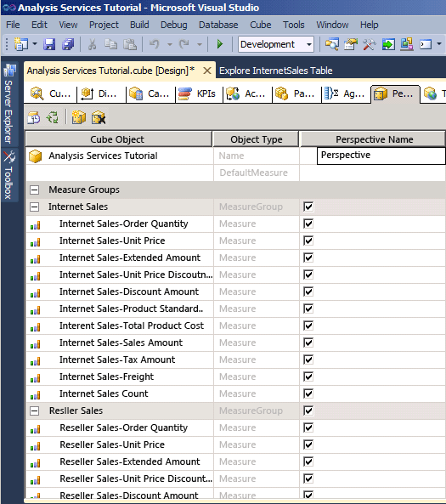Click the Redo arrow icon
This screenshot has width=446, height=504.
click(184, 44)
